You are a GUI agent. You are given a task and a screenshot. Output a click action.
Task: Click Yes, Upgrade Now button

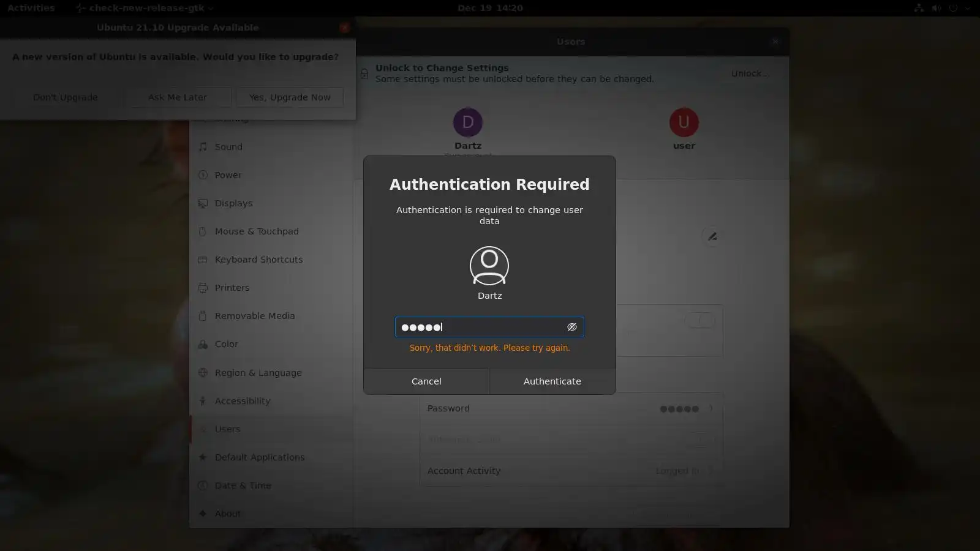[x=290, y=97]
